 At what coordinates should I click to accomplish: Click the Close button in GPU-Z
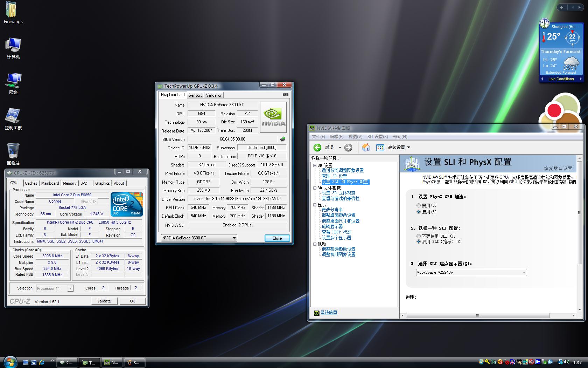coord(277,238)
